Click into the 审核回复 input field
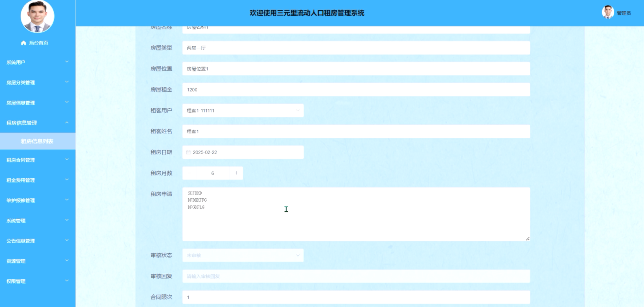This screenshot has width=644, height=307. (x=356, y=276)
